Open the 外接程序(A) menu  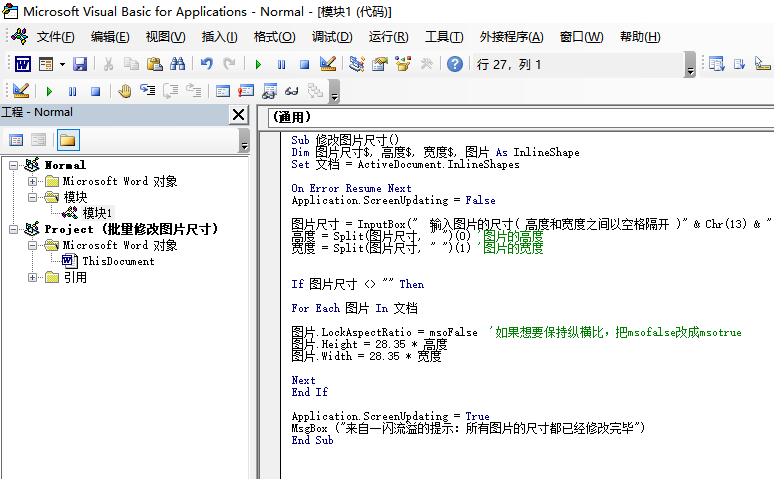pos(511,37)
